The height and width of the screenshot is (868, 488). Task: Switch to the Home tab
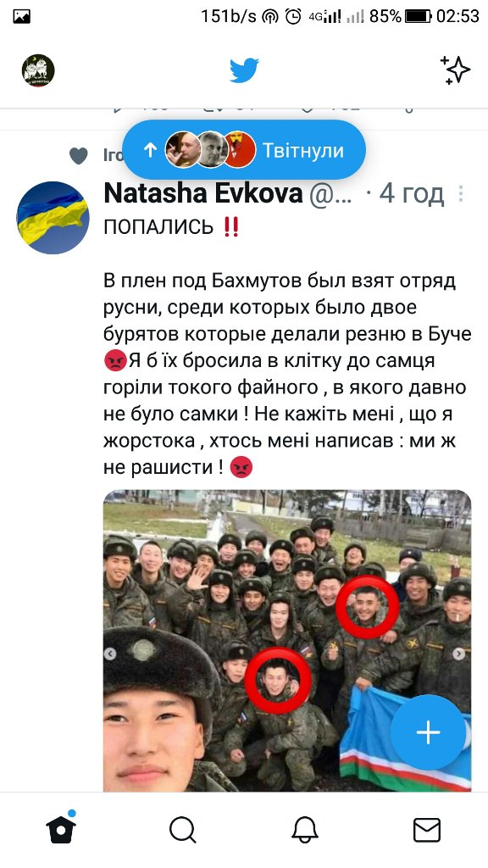click(61, 829)
